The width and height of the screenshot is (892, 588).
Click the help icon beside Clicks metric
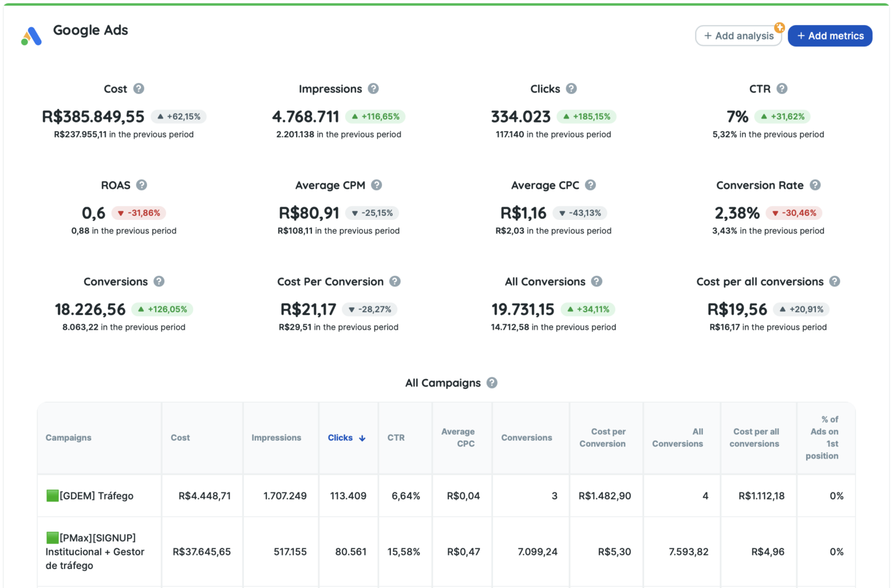click(571, 89)
